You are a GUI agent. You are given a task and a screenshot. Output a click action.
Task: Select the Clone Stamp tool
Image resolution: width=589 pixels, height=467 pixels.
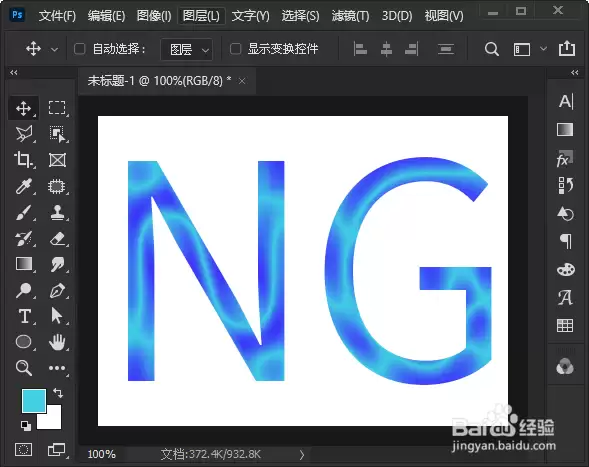(57, 213)
